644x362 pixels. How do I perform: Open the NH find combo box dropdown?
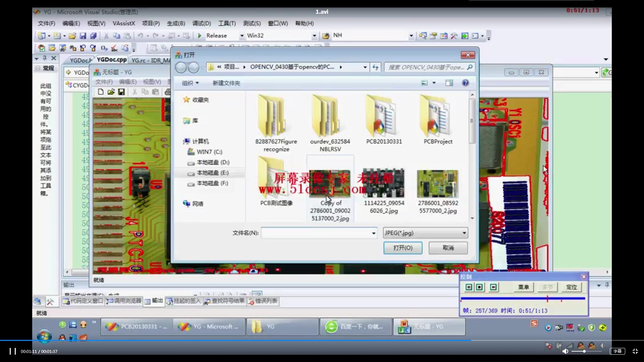pyautogui.click(x=411, y=36)
